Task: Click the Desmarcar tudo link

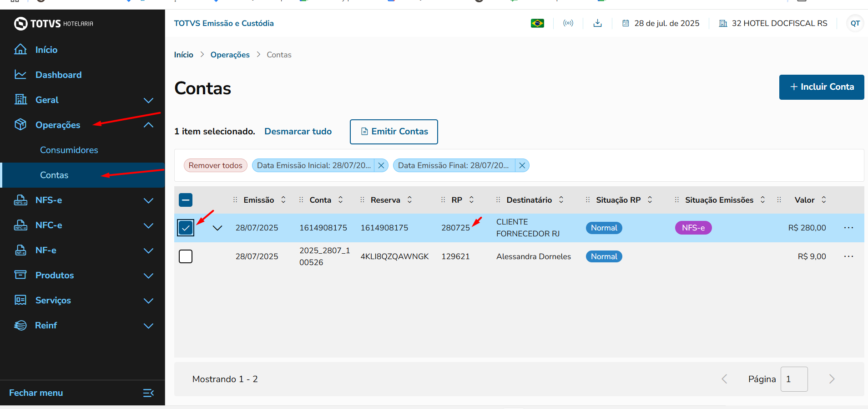Action: click(x=298, y=131)
